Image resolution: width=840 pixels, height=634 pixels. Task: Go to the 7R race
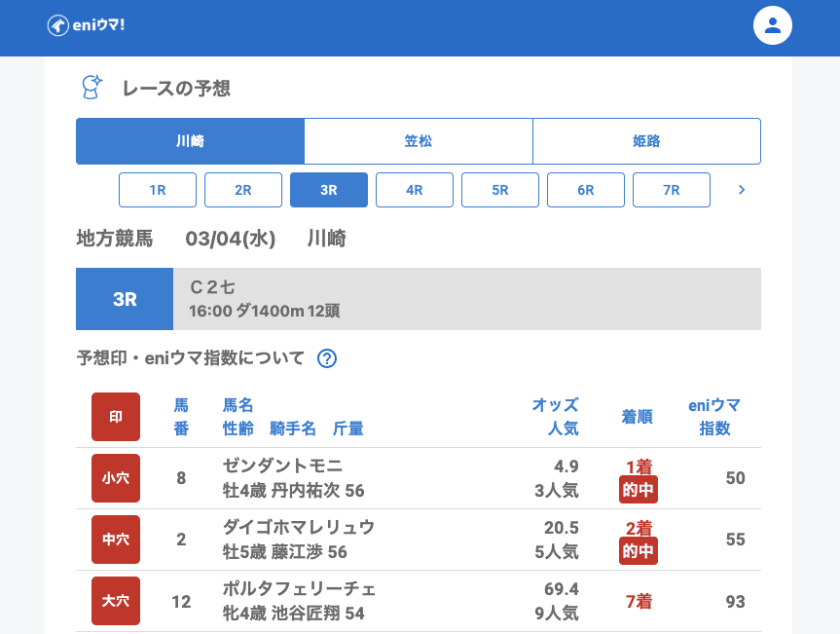click(x=672, y=190)
